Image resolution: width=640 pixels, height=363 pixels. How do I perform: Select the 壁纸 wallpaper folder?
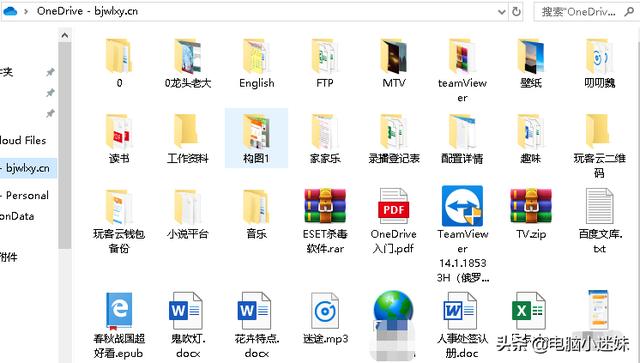click(531, 63)
